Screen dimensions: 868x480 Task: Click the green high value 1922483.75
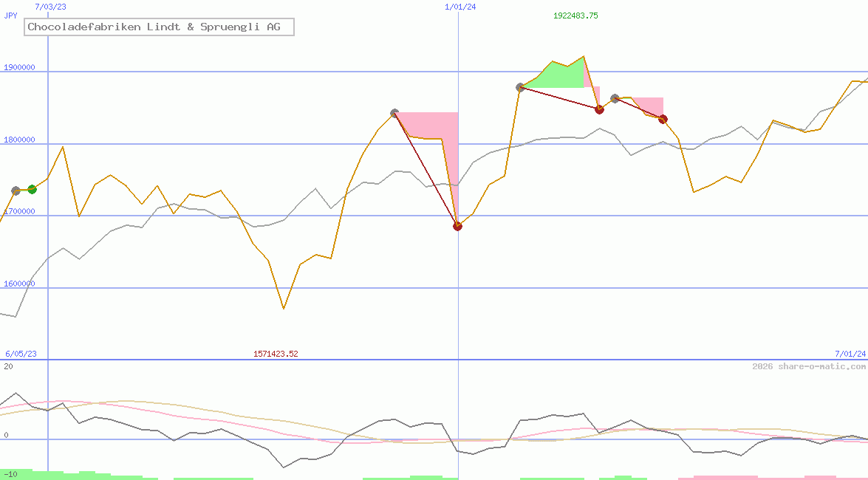point(575,16)
